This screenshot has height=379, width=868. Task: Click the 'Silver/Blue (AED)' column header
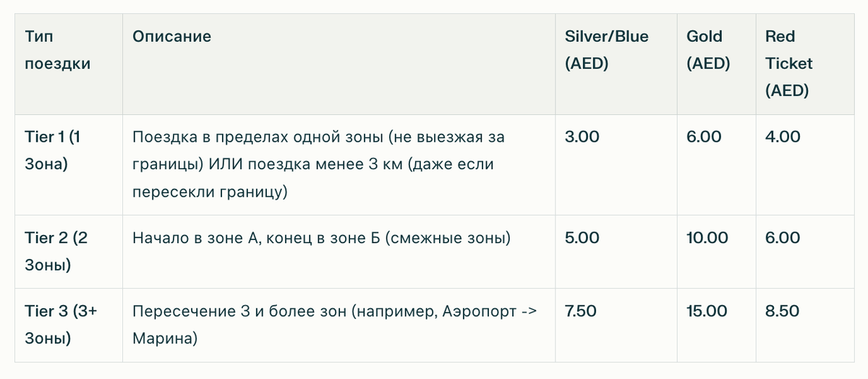point(606,50)
